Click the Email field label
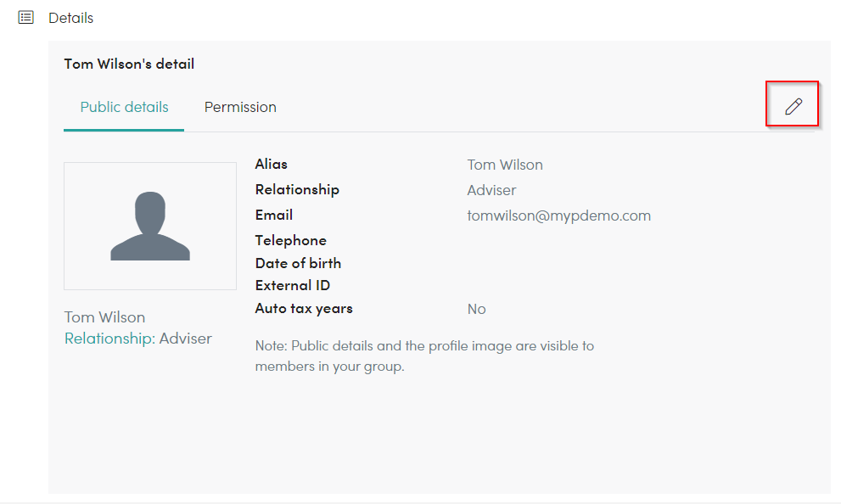The image size is (841, 504). [x=273, y=215]
